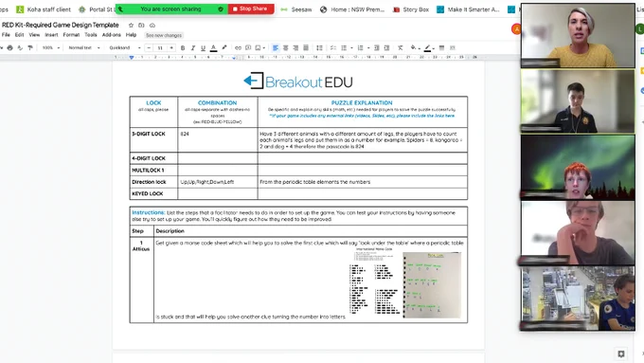This screenshot has height=363, width=644.
Task: Open numbered list style dropdown arrow
Action: pos(368,48)
